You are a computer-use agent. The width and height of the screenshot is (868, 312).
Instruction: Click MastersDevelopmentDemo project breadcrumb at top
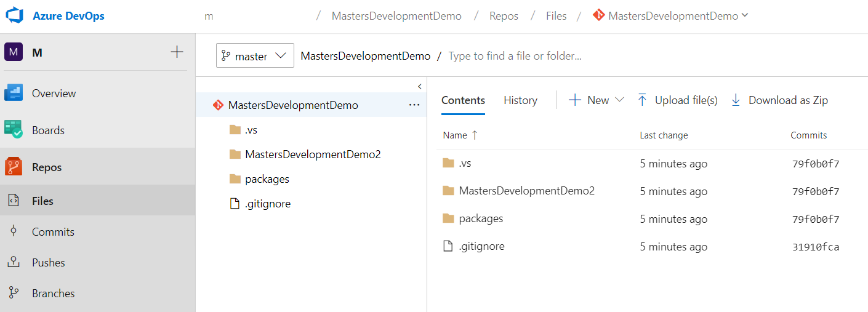tap(396, 16)
